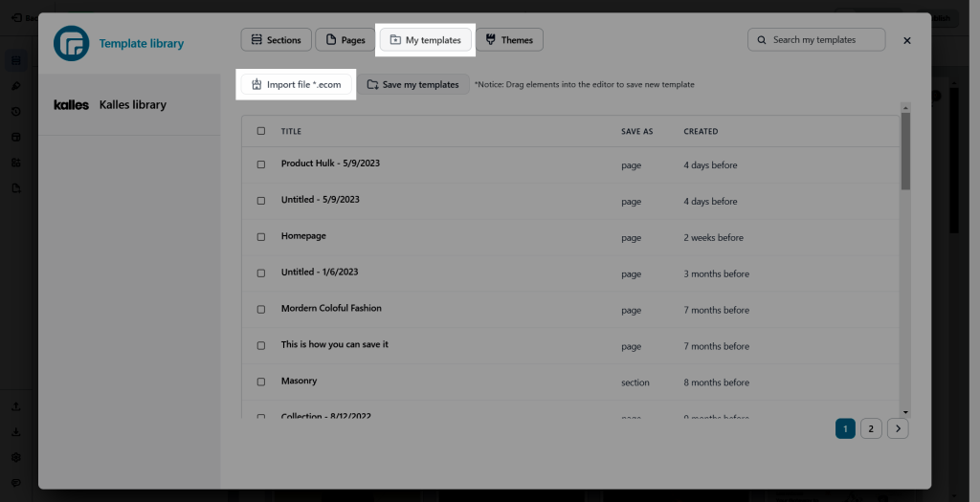Close the Template library dialog
The image size is (980, 502).
907,40
